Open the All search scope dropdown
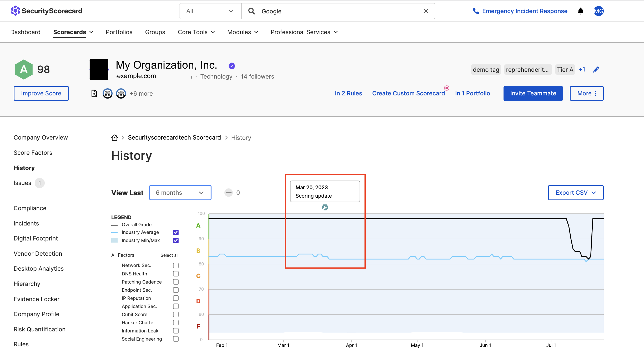Image resolution: width=644 pixels, height=349 pixels. tap(210, 11)
